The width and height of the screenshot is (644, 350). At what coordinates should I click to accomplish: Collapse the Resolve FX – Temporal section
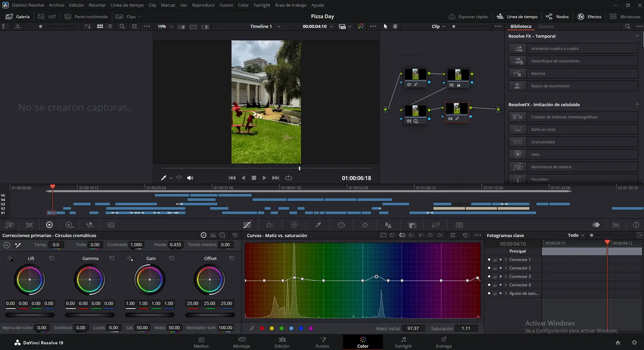[x=637, y=36]
